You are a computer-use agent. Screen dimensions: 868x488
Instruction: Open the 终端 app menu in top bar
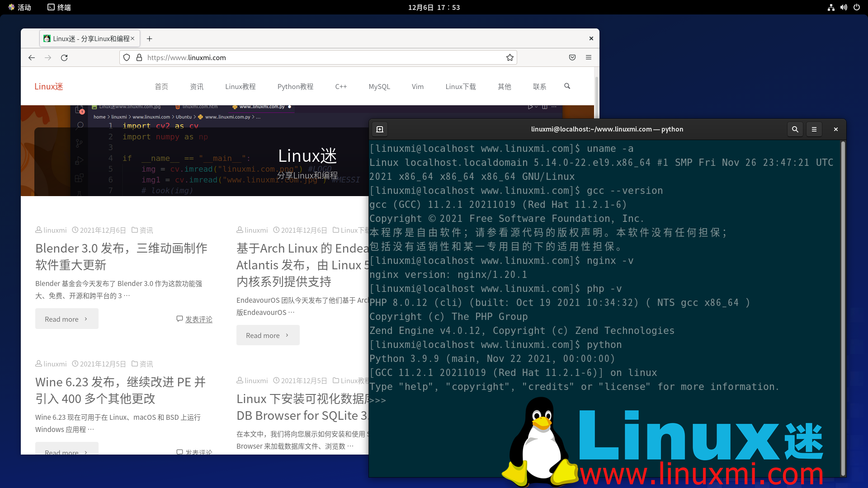click(x=59, y=7)
